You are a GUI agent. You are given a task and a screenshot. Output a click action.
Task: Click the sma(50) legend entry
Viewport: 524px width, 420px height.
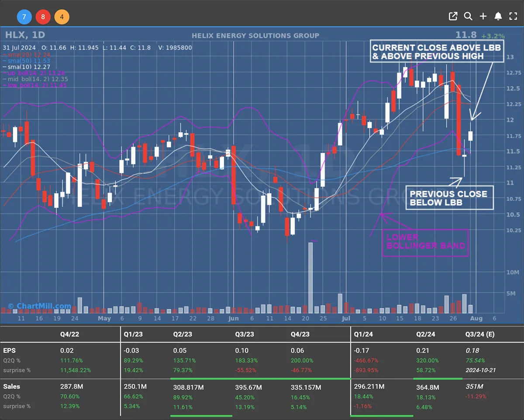click(26, 61)
